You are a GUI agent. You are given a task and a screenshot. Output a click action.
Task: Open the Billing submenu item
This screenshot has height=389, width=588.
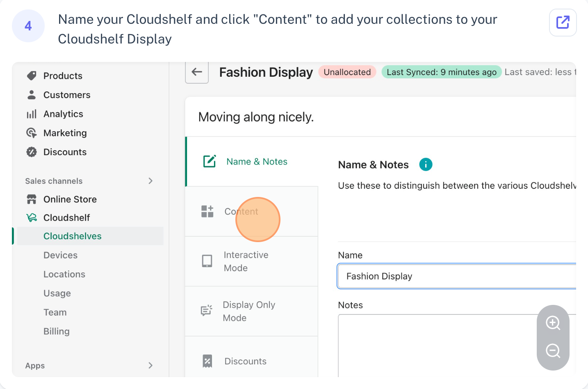click(57, 331)
